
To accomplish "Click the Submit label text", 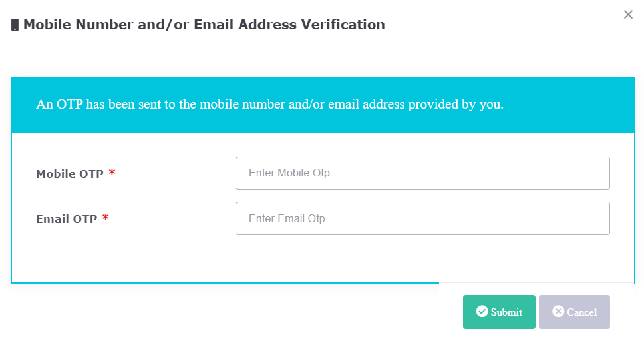I will click(506, 312).
